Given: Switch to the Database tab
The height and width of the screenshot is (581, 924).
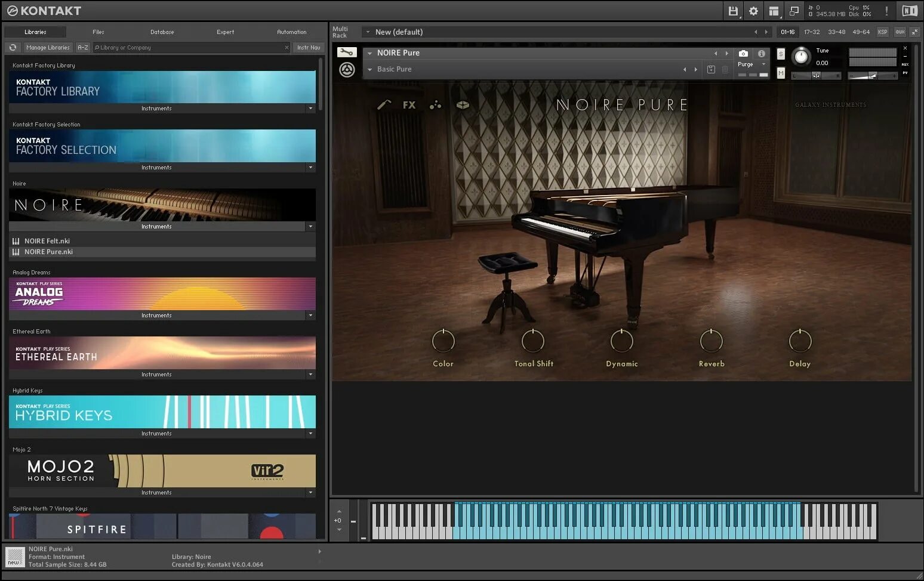Looking at the screenshot, I should tap(162, 32).
